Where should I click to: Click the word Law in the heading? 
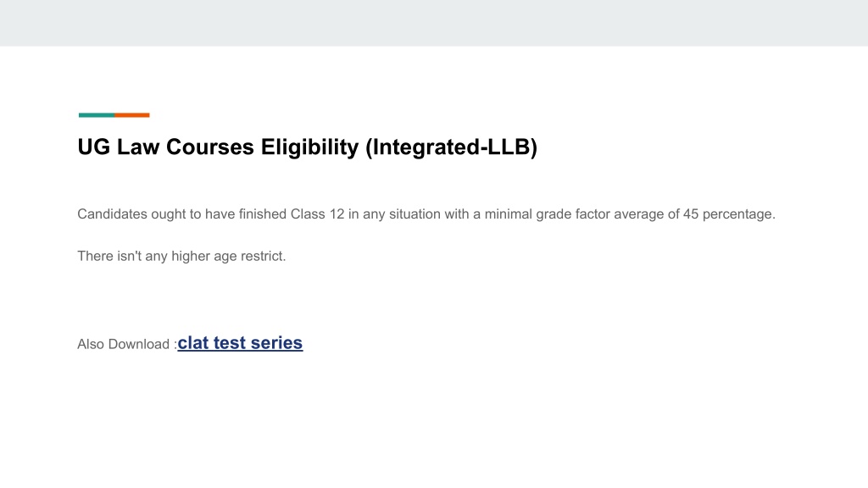[138, 147]
